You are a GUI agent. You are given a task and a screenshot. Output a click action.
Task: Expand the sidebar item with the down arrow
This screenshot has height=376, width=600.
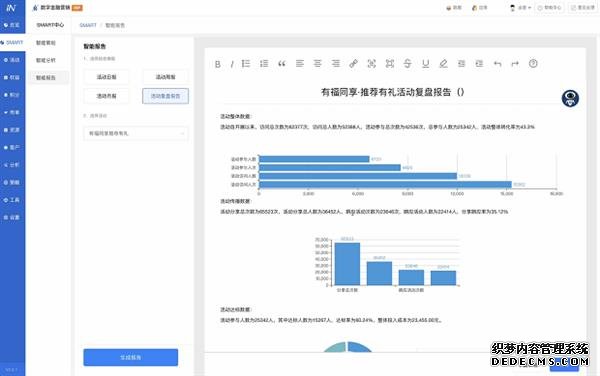pyautogui.click(x=12, y=112)
